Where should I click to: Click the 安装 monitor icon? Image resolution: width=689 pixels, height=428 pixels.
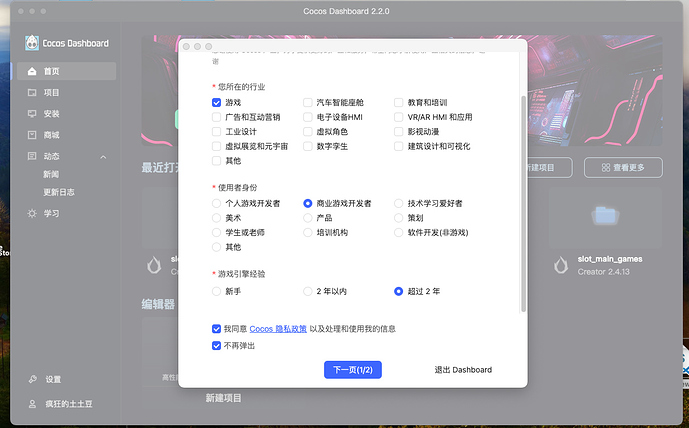(x=32, y=114)
